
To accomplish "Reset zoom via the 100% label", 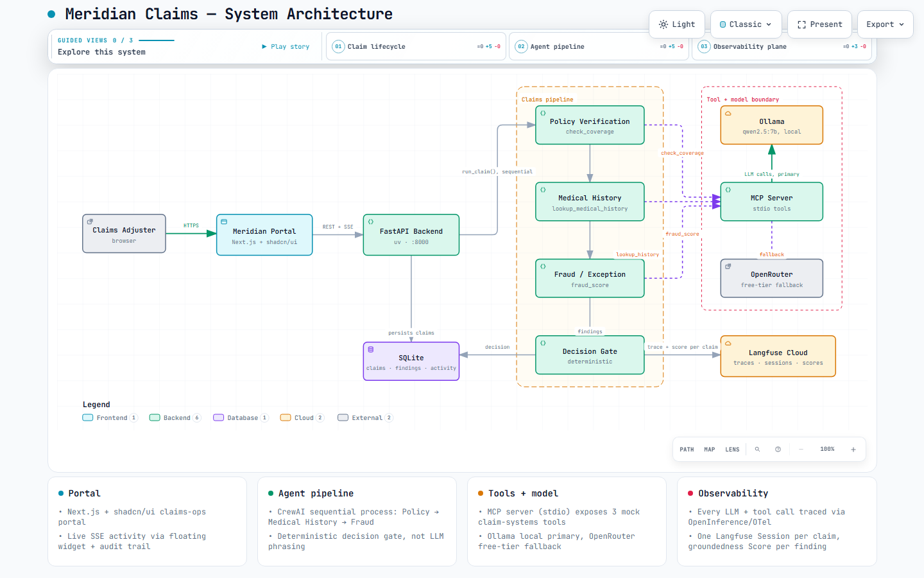I will coord(827,450).
